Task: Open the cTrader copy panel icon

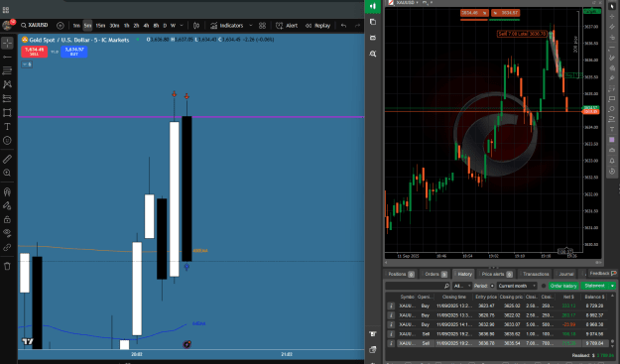Action: tap(372, 22)
